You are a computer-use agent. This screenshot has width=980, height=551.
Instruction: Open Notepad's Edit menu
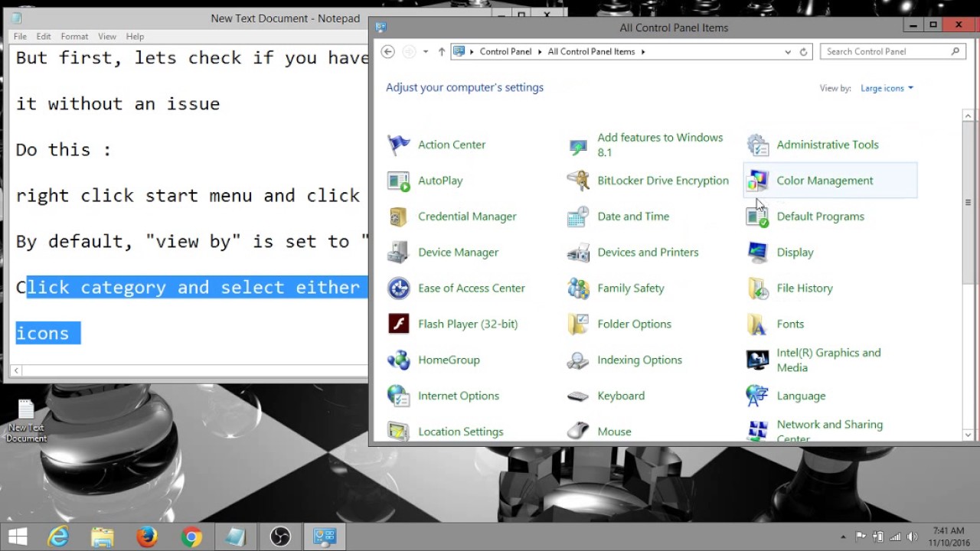[x=44, y=36]
